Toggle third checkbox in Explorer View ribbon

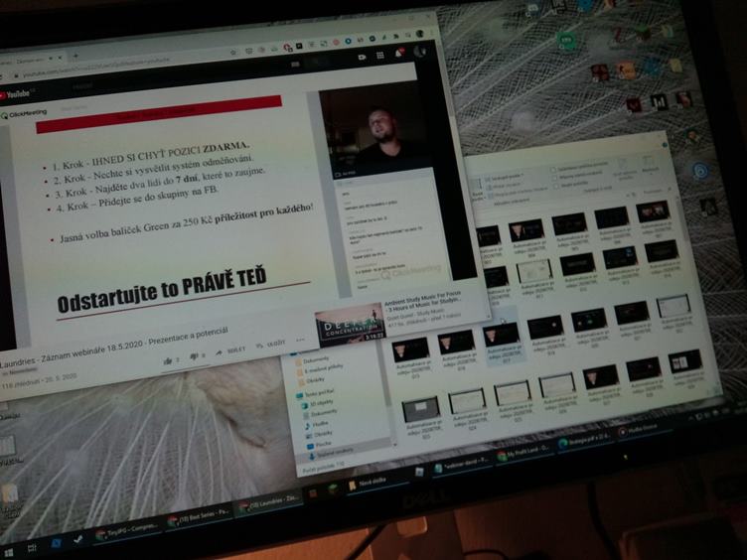(557, 187)
